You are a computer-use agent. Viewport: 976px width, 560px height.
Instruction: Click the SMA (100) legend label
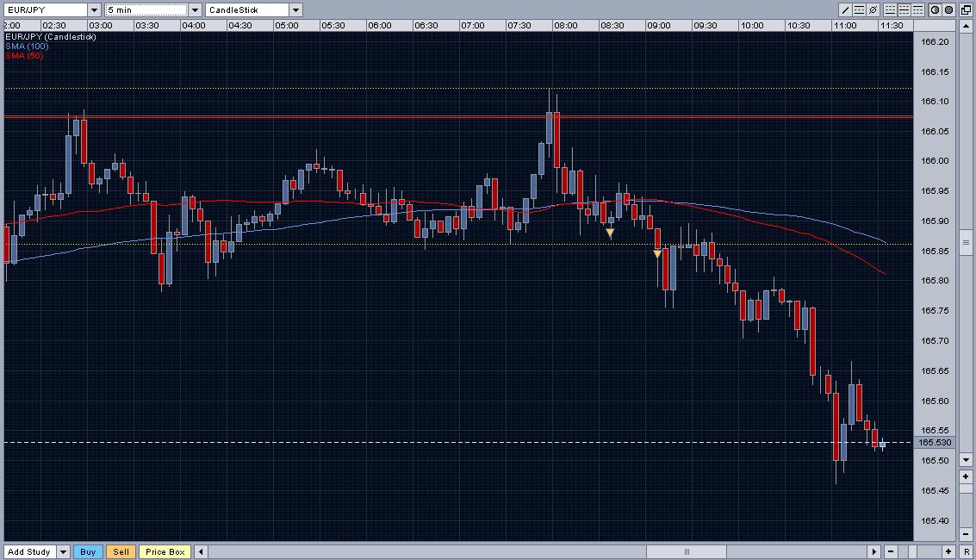point(27,46)
